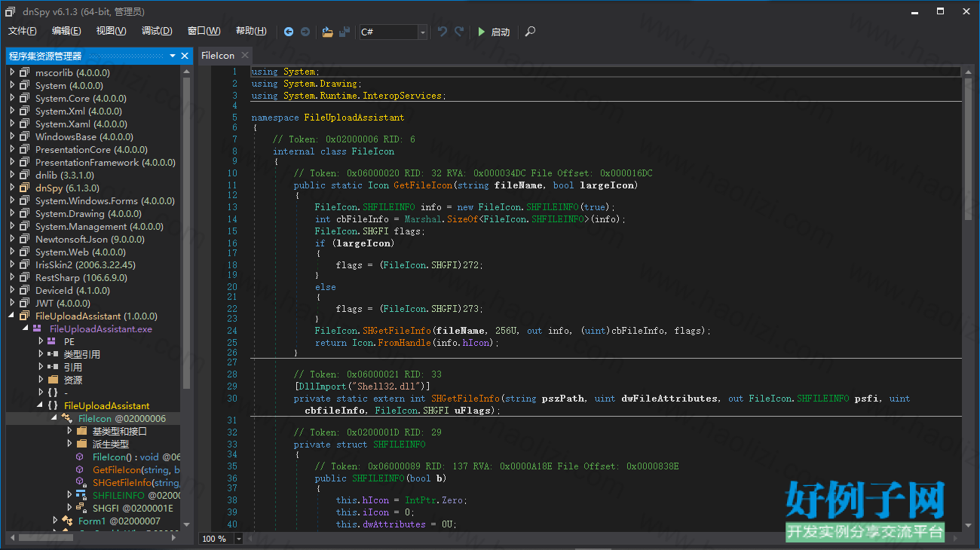
Task: Follow the Marshal class link in code
Action: [424, 219]
